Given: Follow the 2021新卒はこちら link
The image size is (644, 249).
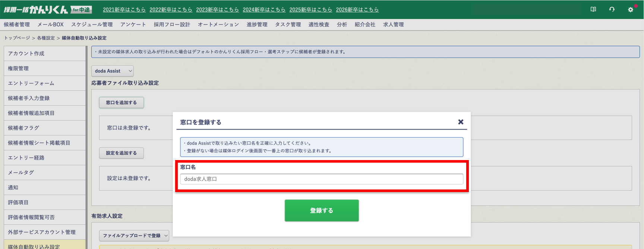Looking at the screenshot, I should coord(124,10).
